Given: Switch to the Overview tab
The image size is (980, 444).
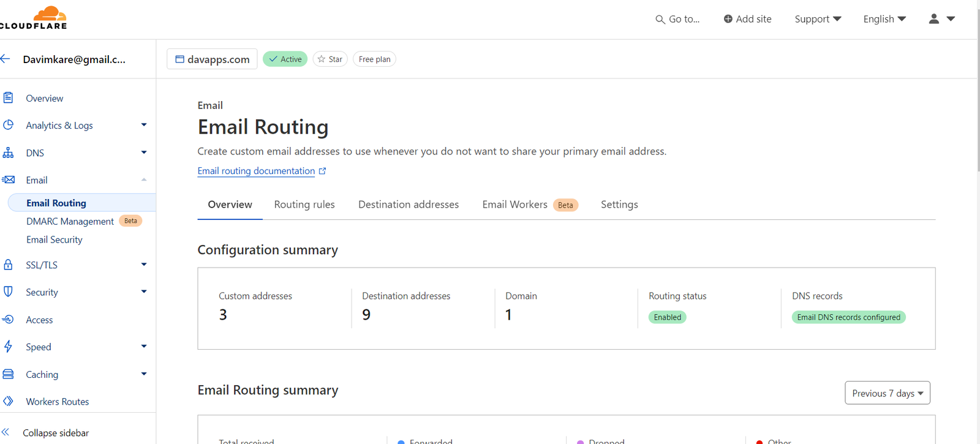Looking at the screenshot, I should [x=230, y=205].
